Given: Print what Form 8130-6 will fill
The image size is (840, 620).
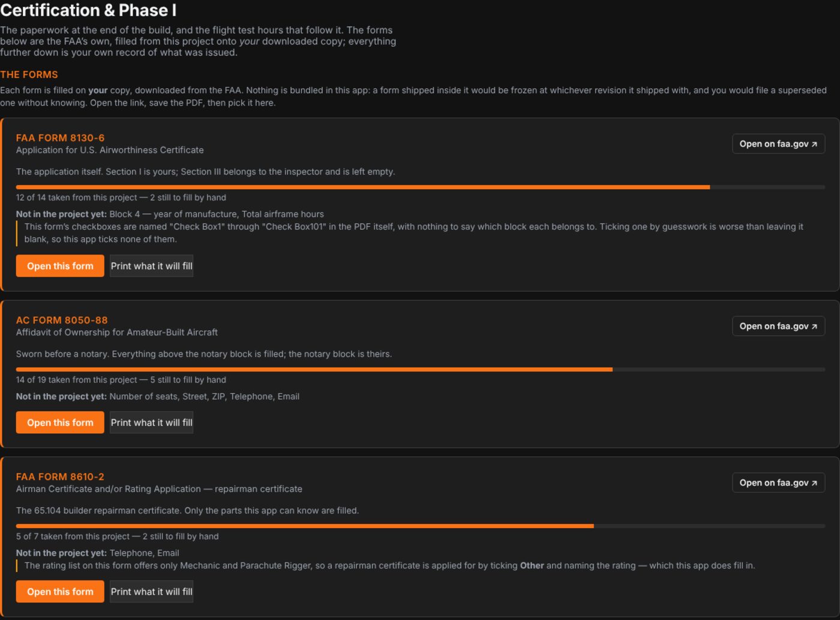Looking at the screenshot, I should coord(151,266).
